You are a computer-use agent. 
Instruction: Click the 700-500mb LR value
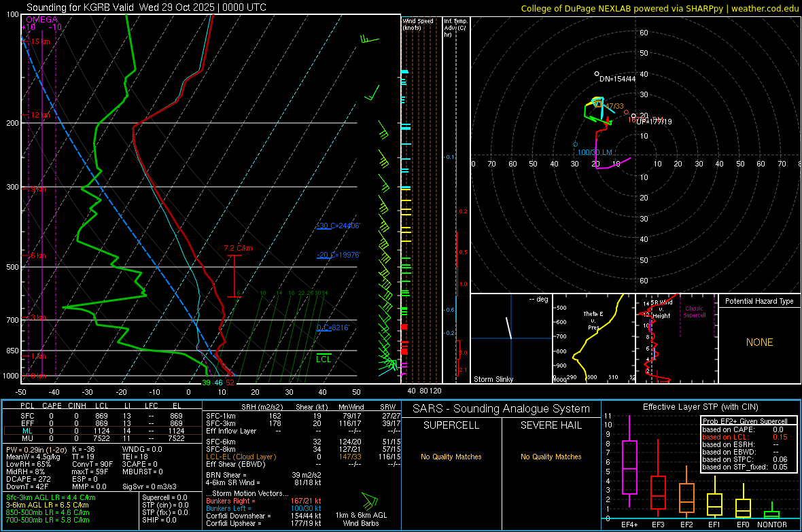point(48,520)
